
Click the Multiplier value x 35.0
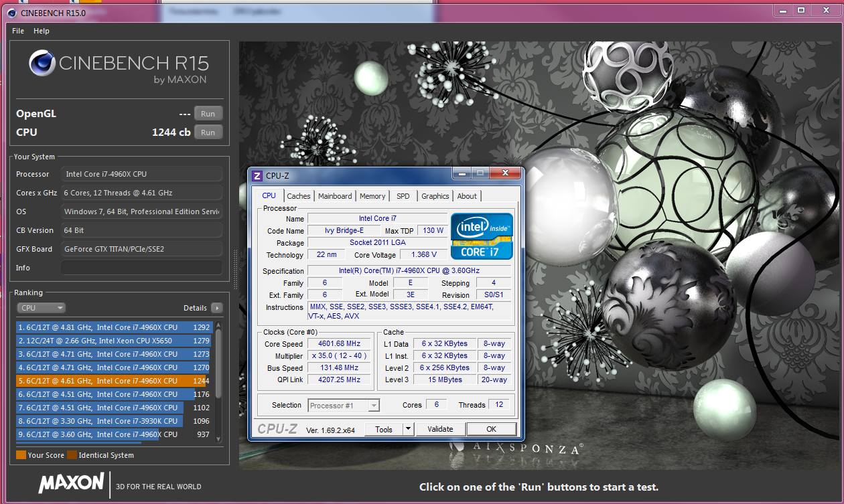340,355
